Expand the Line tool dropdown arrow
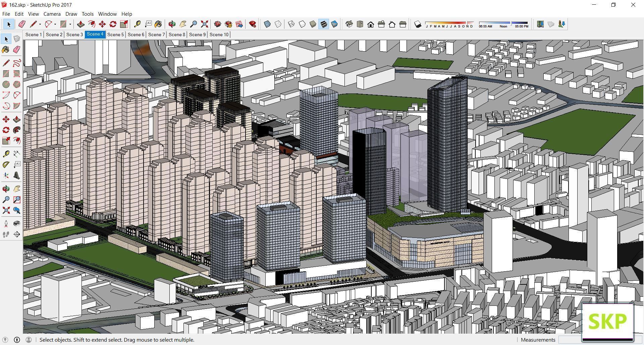Screen dimensions: 644x345 [x=40, y=24]
